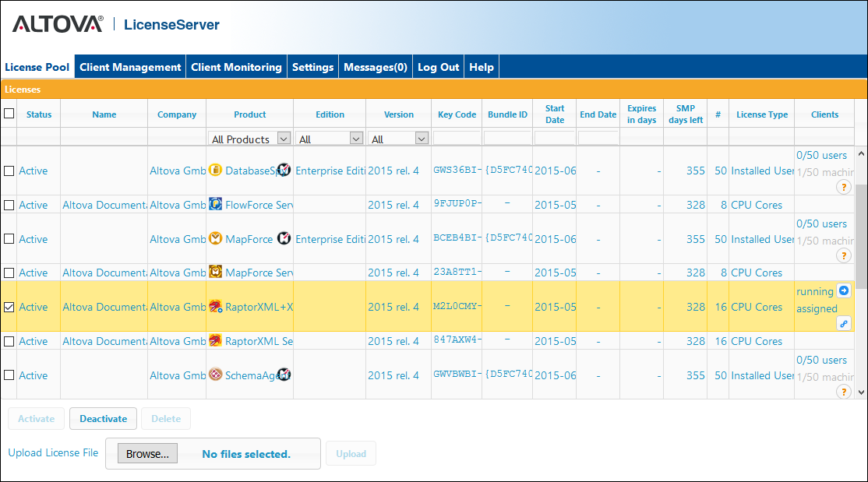Click the blue arrow icon beside running
This screenshot has width=868, height=482.
[x=843, y=291]
